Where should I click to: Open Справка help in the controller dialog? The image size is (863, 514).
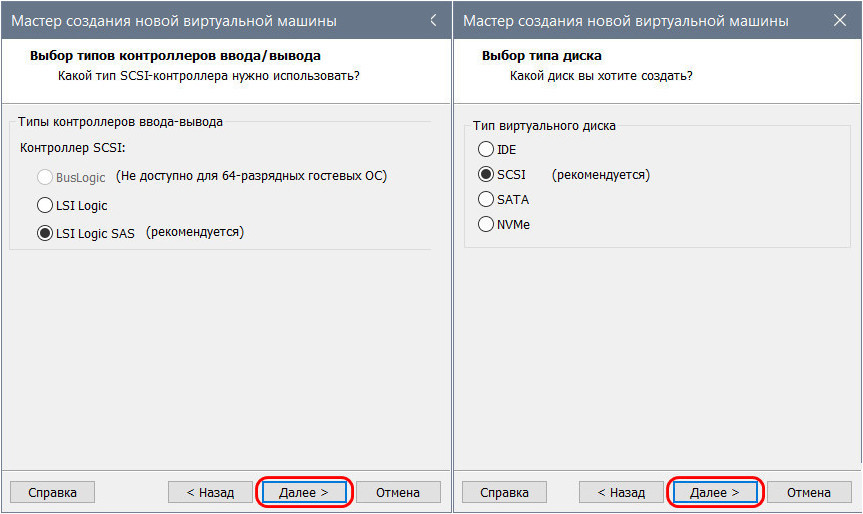[52, 492]
